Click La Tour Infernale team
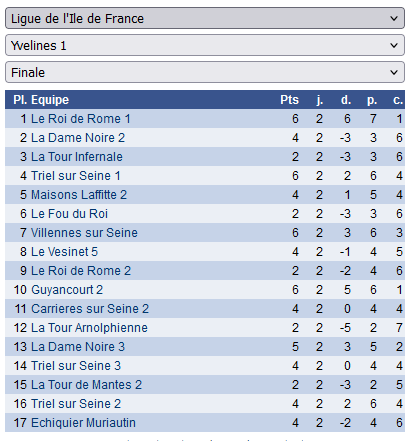Viewport: 416px width, 441px height. 77,157
